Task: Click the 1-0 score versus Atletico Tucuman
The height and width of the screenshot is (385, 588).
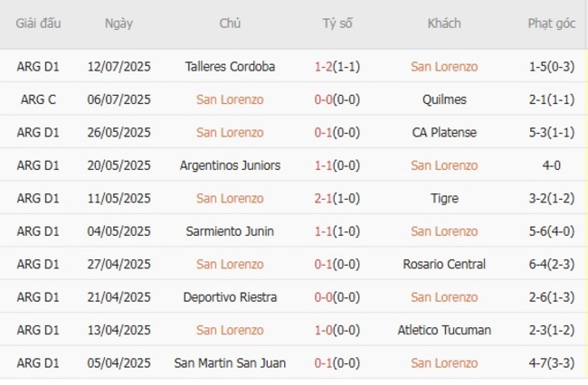Action: 324,330
